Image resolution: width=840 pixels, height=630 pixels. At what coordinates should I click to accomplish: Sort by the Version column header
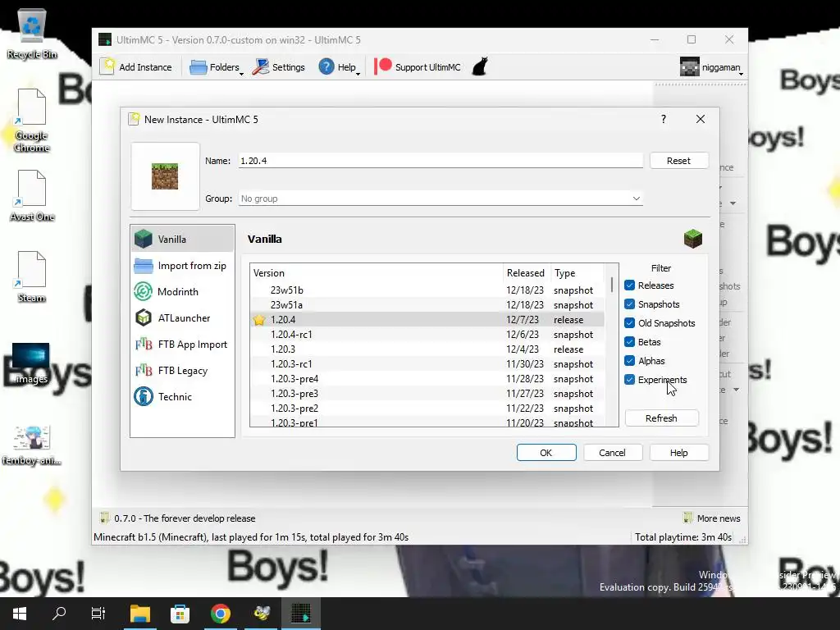point(377,272)
